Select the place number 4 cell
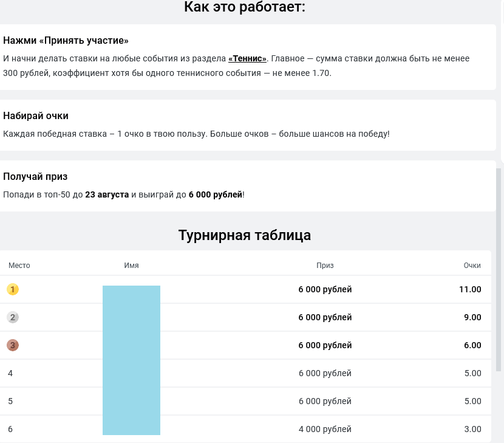The image size is (504, 443). tap(10, 373)
